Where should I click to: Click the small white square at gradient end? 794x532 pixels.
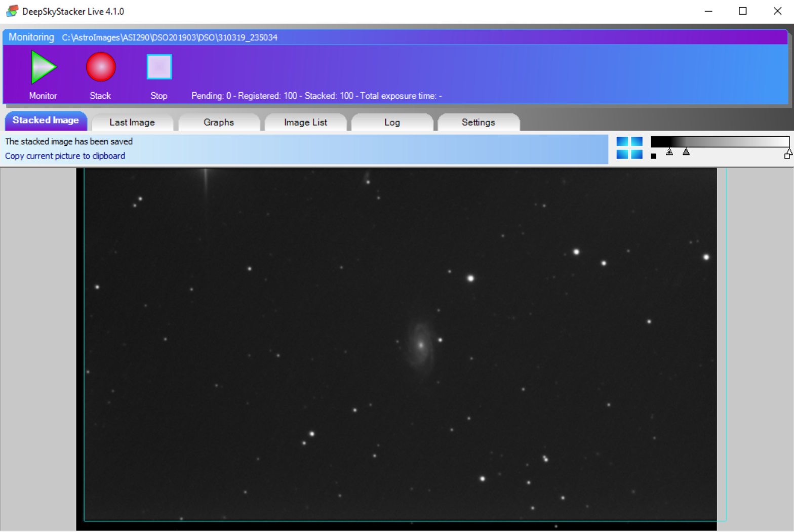(x=787, y=156)
